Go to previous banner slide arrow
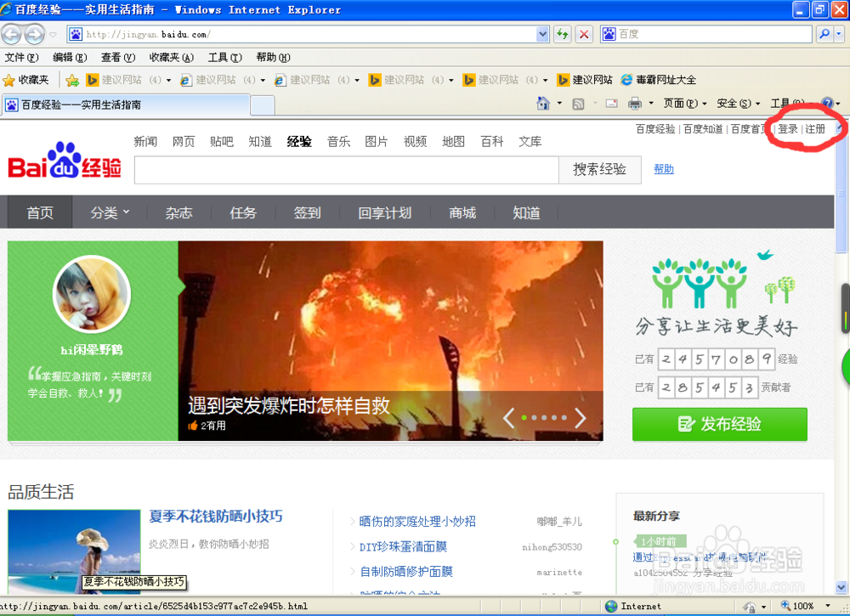The image size is (850, 616). (508, 418)
